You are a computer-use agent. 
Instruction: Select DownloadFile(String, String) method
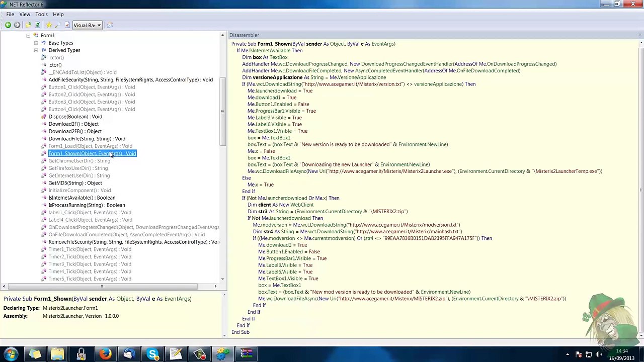tap(87, 139)
